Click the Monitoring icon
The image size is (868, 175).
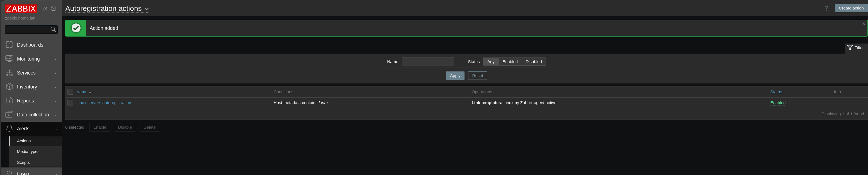click(x=9, y=59)
